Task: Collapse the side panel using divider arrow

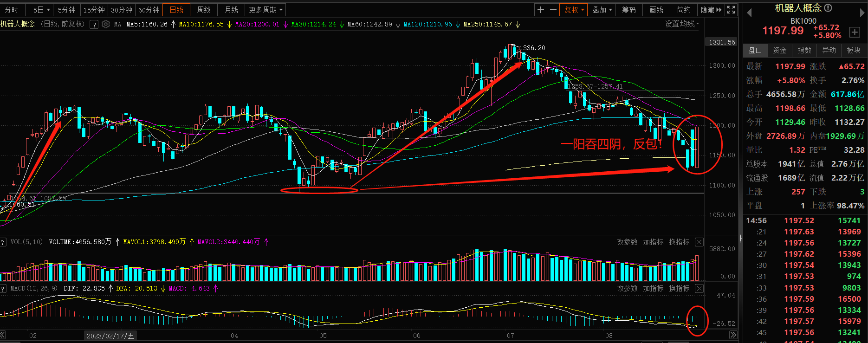Action: click(741, 238)
